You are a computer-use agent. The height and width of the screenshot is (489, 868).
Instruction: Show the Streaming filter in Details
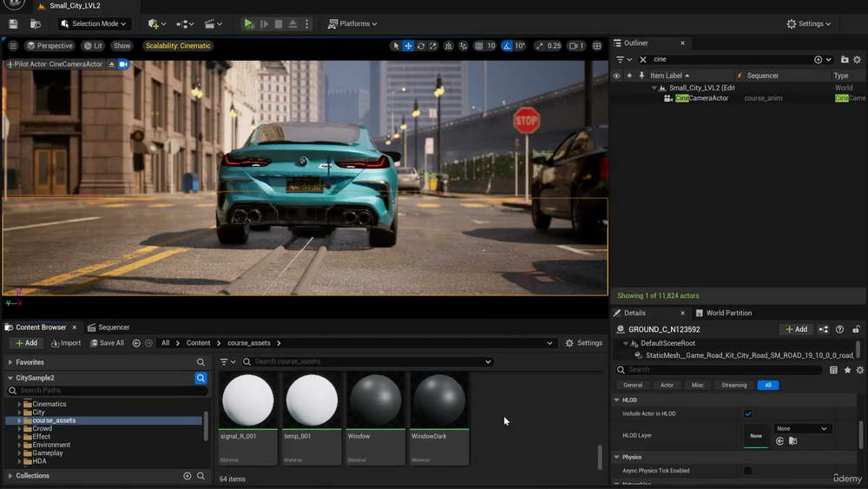pos(734,386)
